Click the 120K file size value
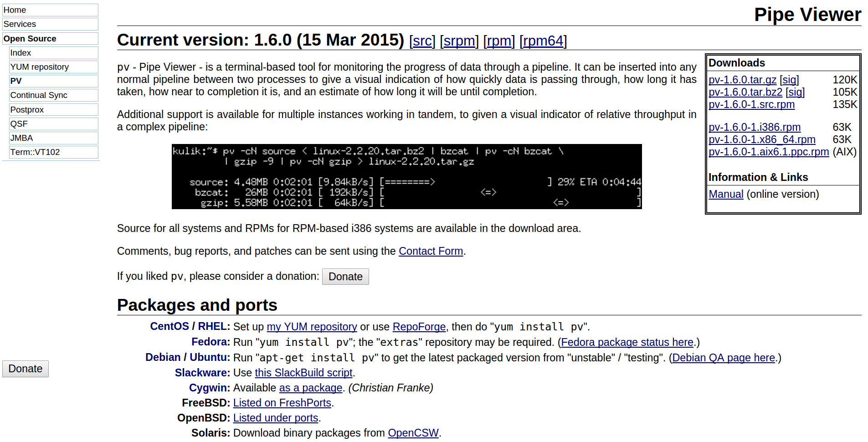Screen dimensions: 868x442 tap(845, 80)
